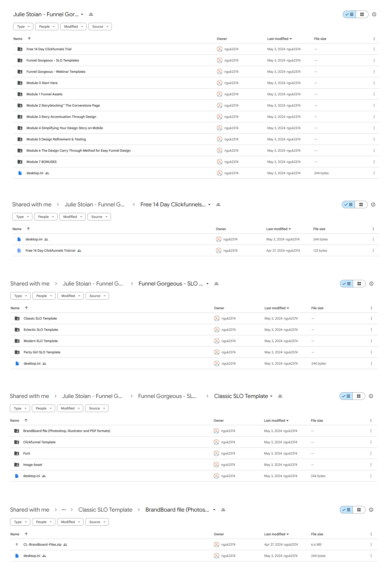The height and width of the screenshot is (571, 392).
Task: Go to Shared with me in BrandBoard breadcrumb
Action: 30,510
